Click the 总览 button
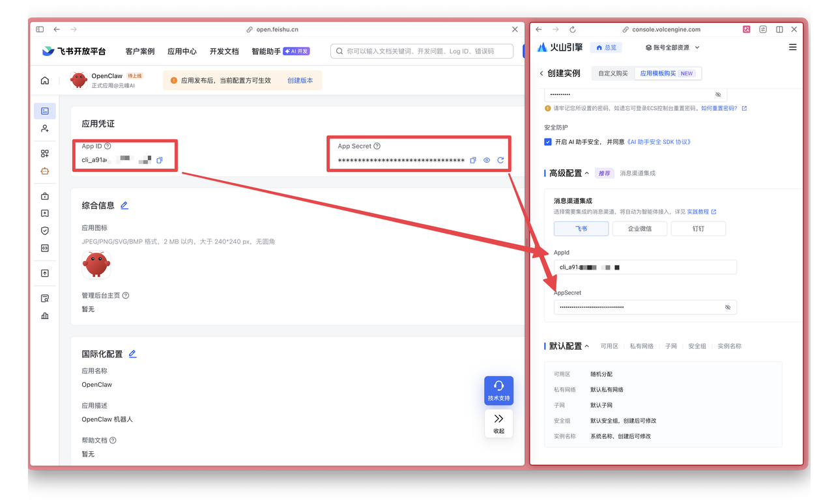Image resolution: width=834 pixels, height=504 pixels. click(606, 48)
